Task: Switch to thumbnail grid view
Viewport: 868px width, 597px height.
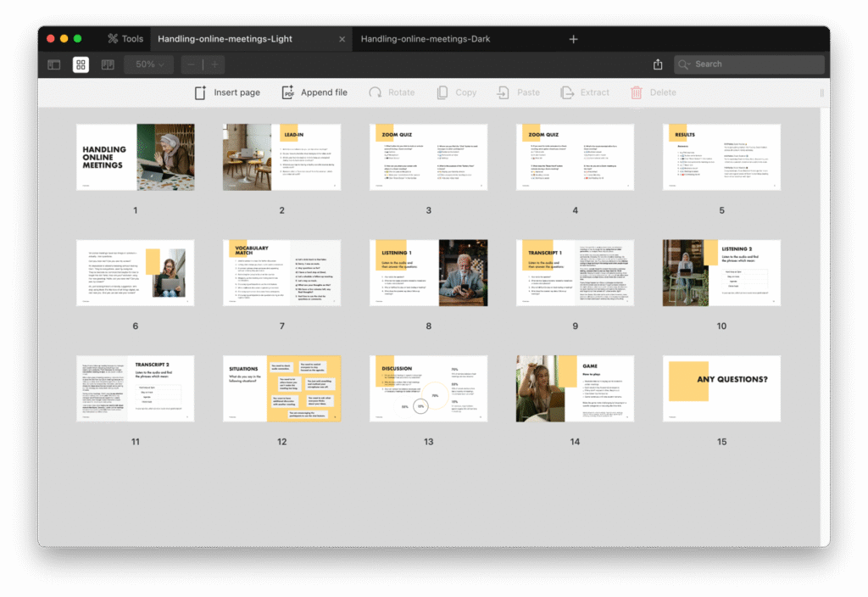Action: coord(81,64)
